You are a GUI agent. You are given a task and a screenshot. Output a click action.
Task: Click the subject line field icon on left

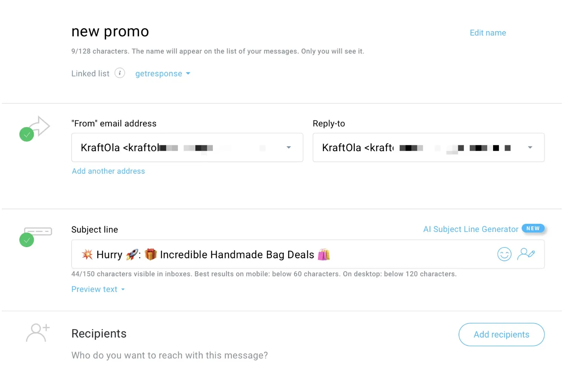coord(38,232)
